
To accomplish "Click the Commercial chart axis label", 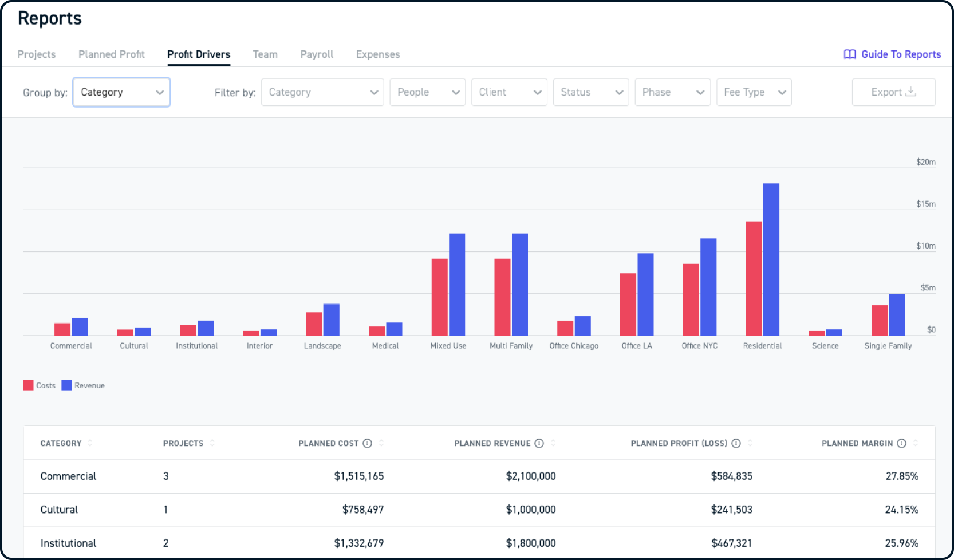I will (x=71, y=346).
